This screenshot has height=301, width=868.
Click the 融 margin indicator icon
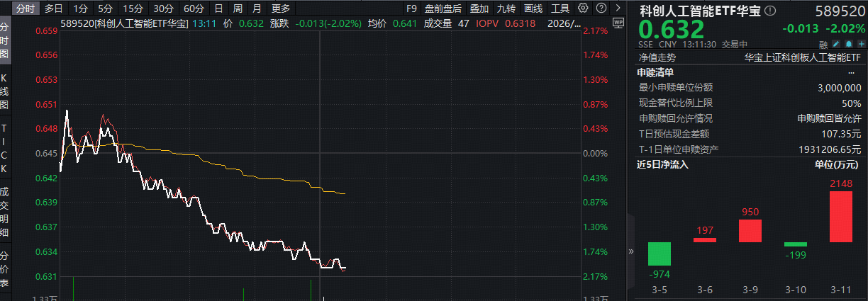tap(823, 44)
